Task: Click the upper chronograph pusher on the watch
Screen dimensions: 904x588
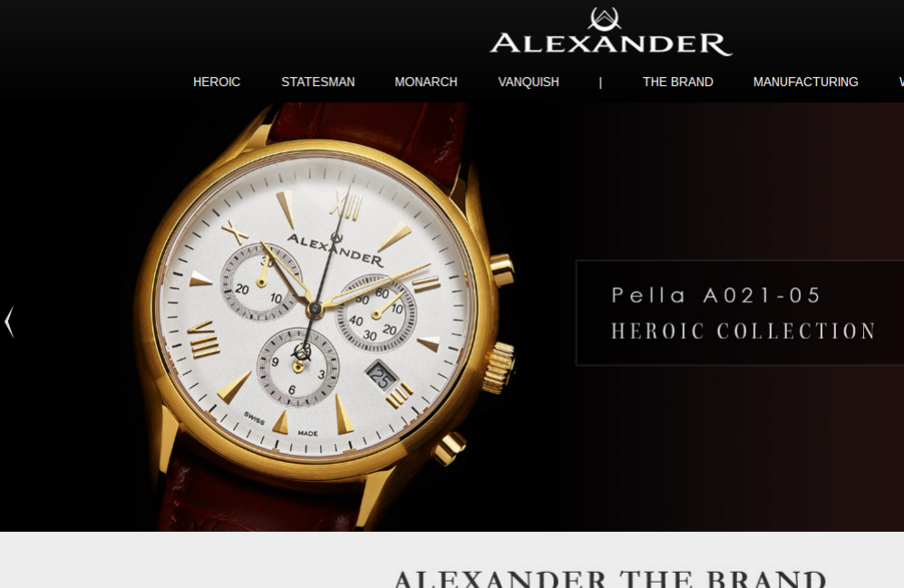Action: [501, 269]
